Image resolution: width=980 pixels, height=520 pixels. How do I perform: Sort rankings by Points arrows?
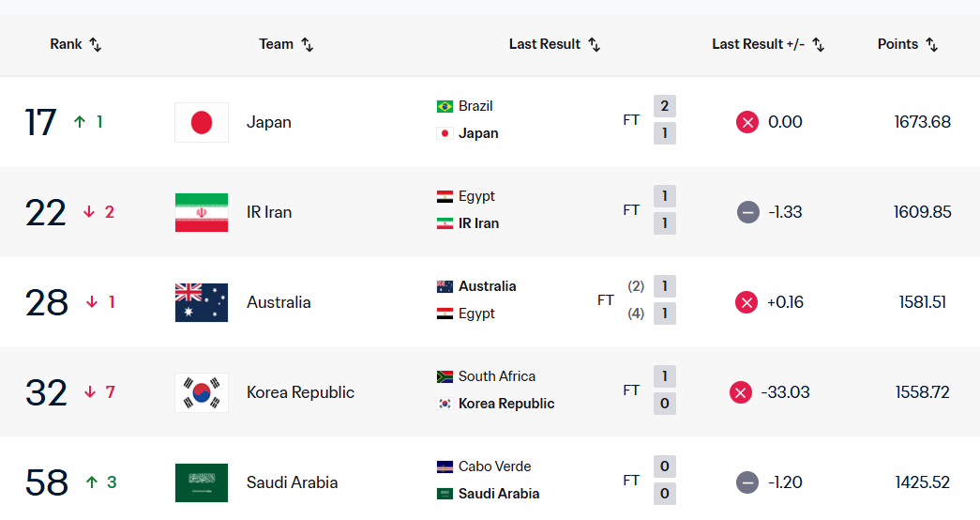pos(931,44)
